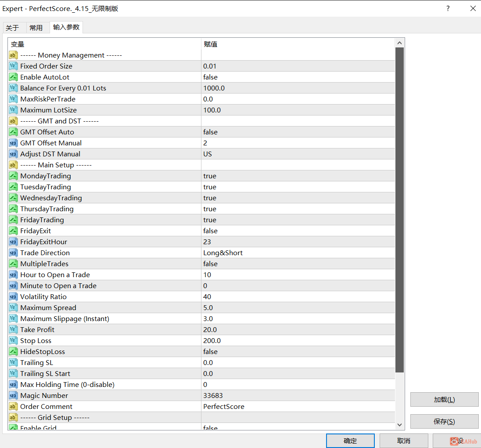Click the boolean icon next to Enable AutoLot
Viewport: 481px width, 448px height.
click(x=13, y=77)
